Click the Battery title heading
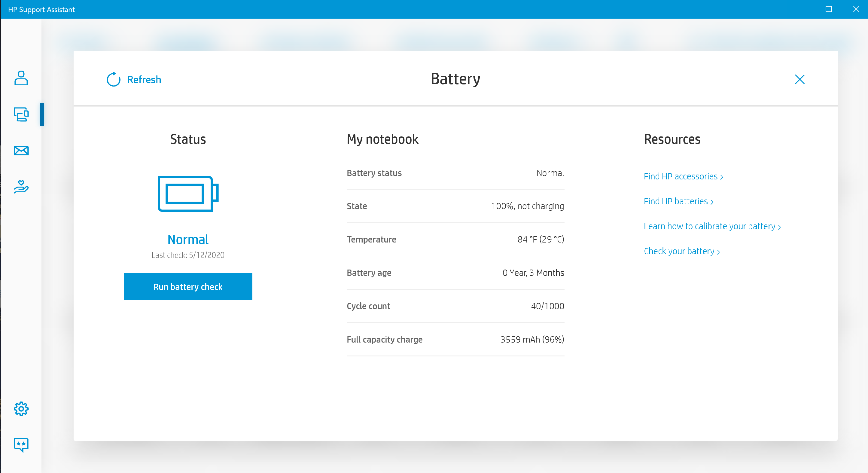Viewport: 868px width, 473px height. click(455, 79)
